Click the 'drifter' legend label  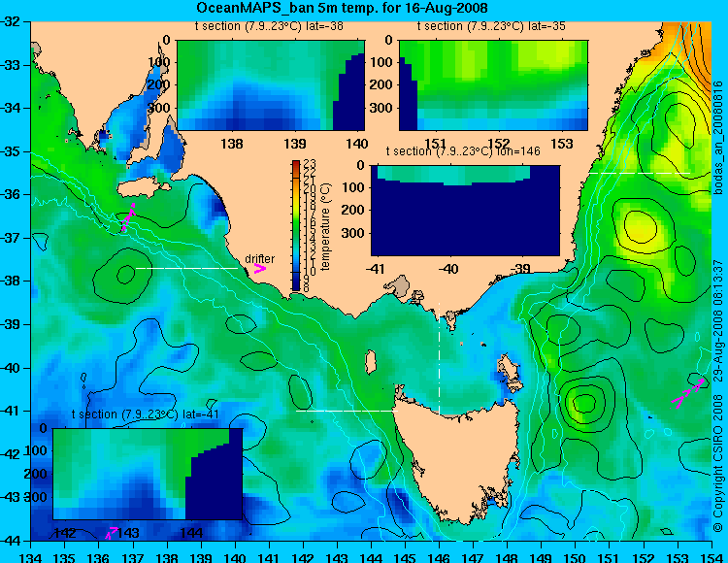coord(260,258)
